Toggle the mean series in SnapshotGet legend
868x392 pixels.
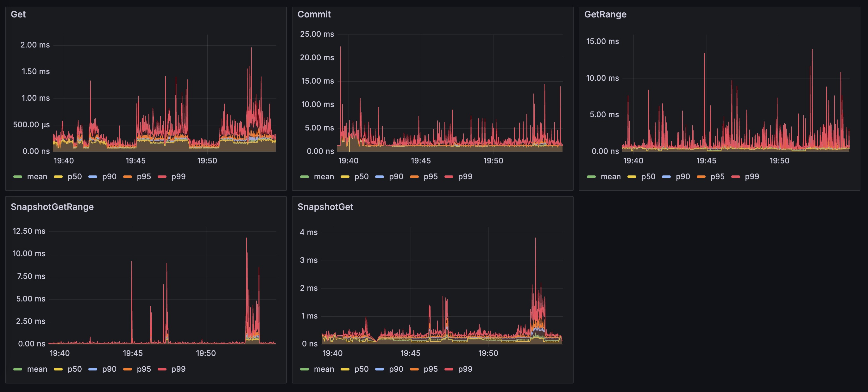coord(324,369)
